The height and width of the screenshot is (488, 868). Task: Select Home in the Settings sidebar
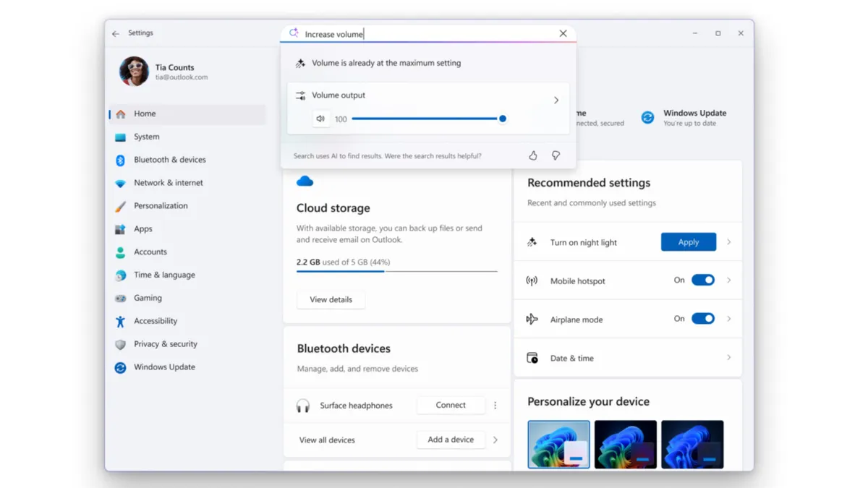(x=144, y=114)
